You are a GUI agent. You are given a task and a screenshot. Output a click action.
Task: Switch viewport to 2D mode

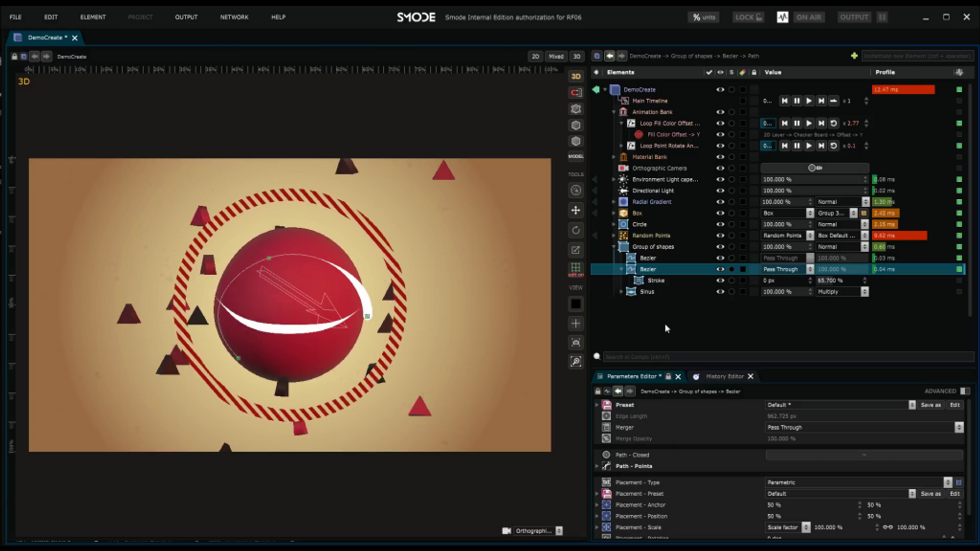535,56
